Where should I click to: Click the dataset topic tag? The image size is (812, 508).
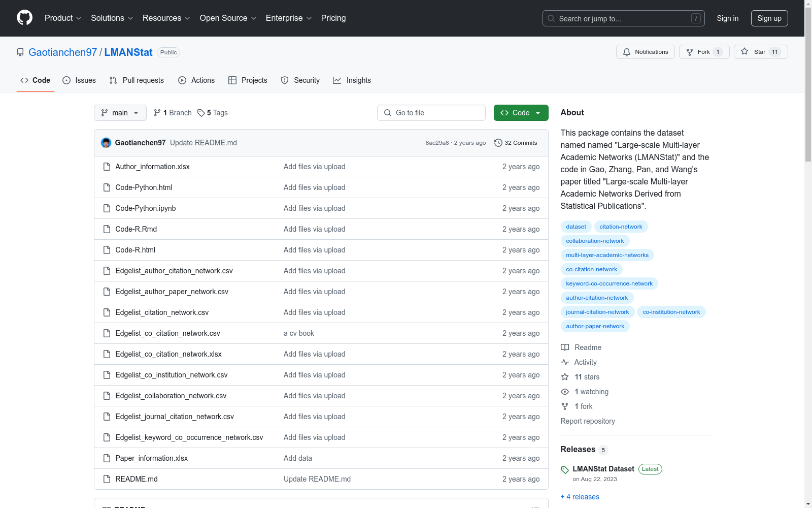(576, 227)
